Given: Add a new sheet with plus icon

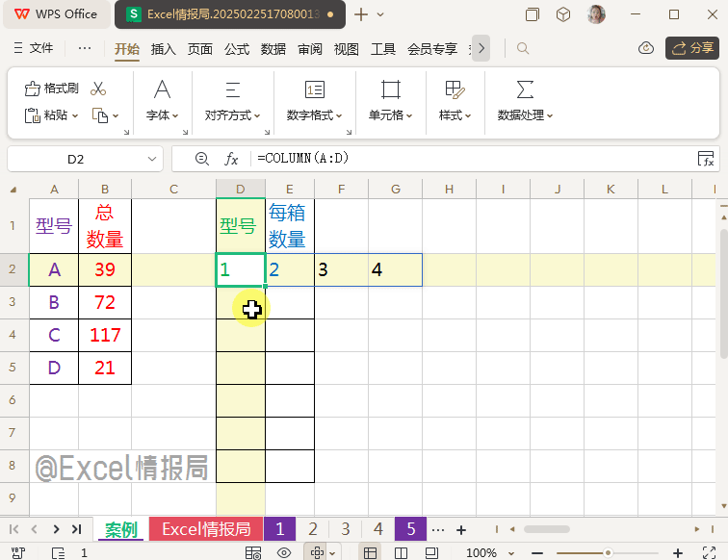Looking at the screenshot, I should coord(461,529).
